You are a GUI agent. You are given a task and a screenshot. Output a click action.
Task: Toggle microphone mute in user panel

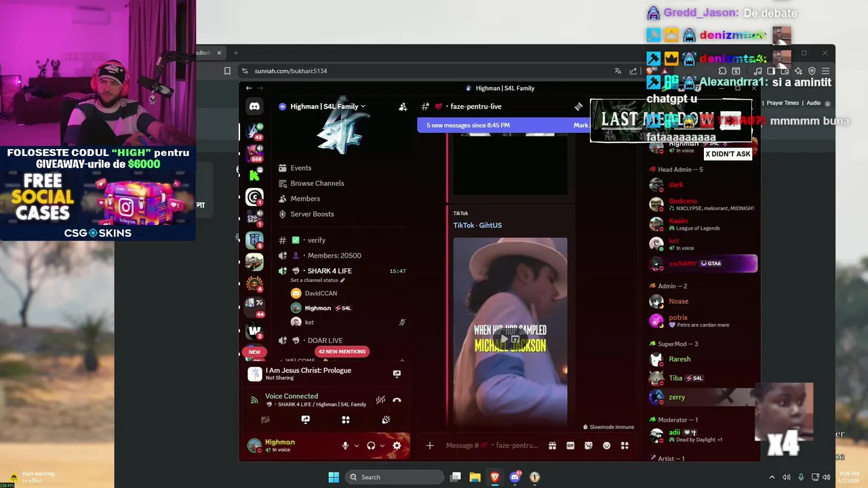345,445
